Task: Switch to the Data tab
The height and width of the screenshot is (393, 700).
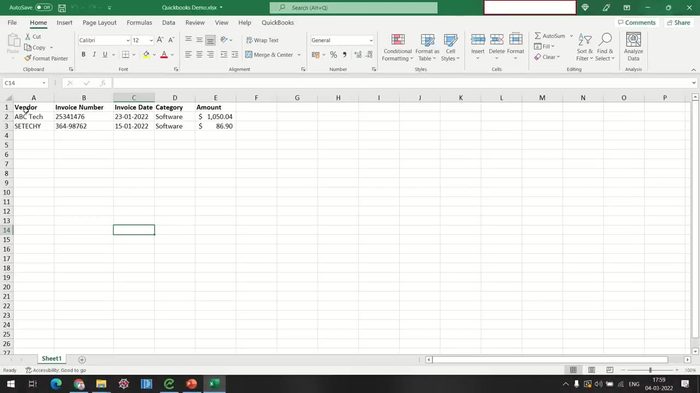Action: pyautogui.click(x=168, y=22)
